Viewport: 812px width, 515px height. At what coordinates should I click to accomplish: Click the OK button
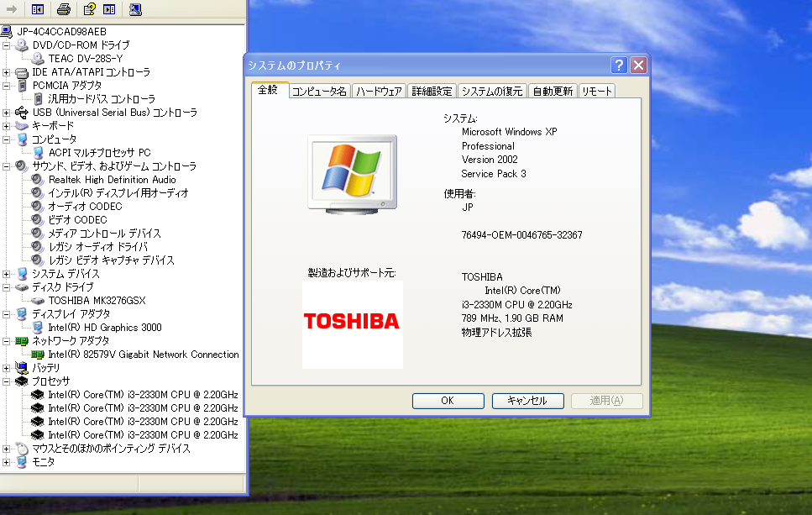coord(447,400)
